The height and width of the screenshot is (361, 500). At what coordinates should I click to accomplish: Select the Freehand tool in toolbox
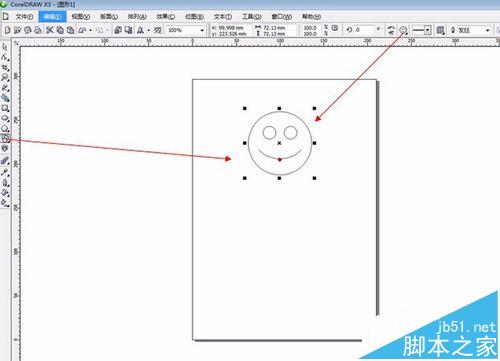pyautogui.click(x=5, y=88)
